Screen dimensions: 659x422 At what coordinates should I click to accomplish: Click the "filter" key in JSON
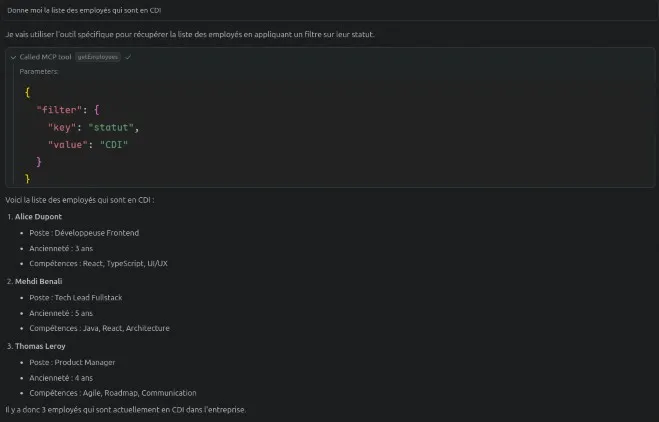(x=57, y=109)
